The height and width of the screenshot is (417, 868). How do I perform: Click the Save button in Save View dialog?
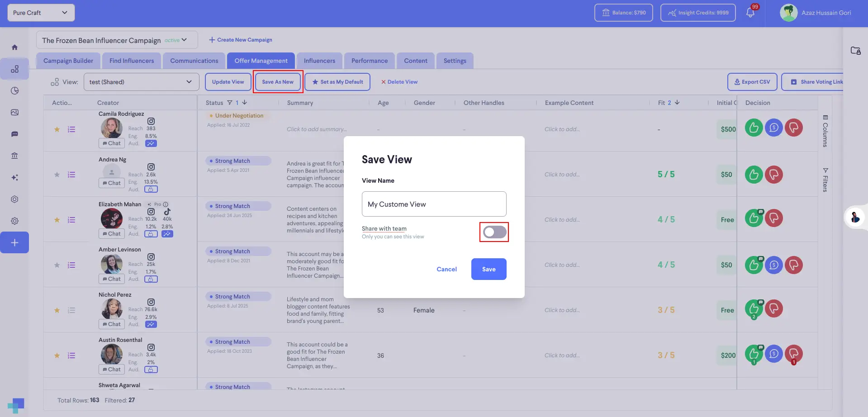click(x=489, y=269)
